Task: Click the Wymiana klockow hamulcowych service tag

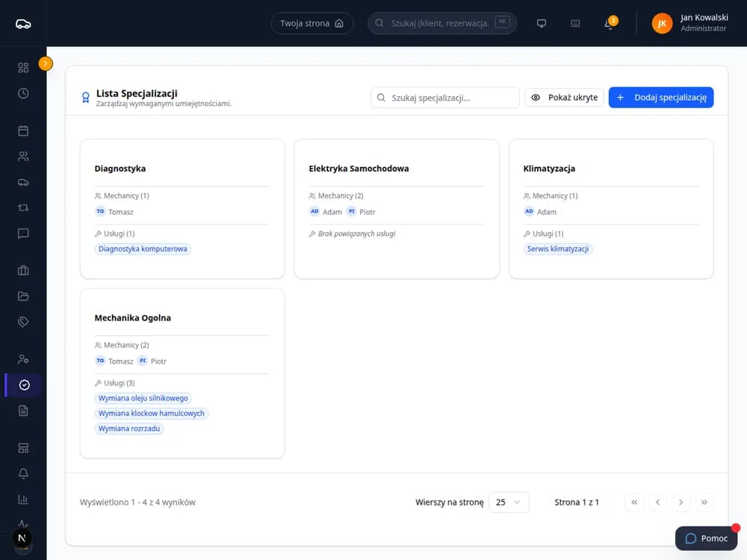Action: (x=151, y=414)
